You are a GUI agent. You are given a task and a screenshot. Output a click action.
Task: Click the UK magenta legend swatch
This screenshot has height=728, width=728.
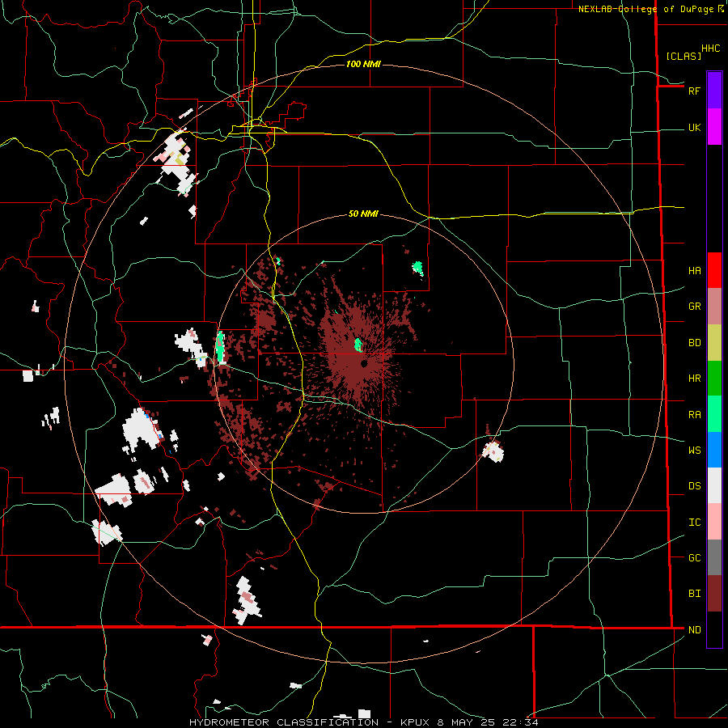pos(714,127)
